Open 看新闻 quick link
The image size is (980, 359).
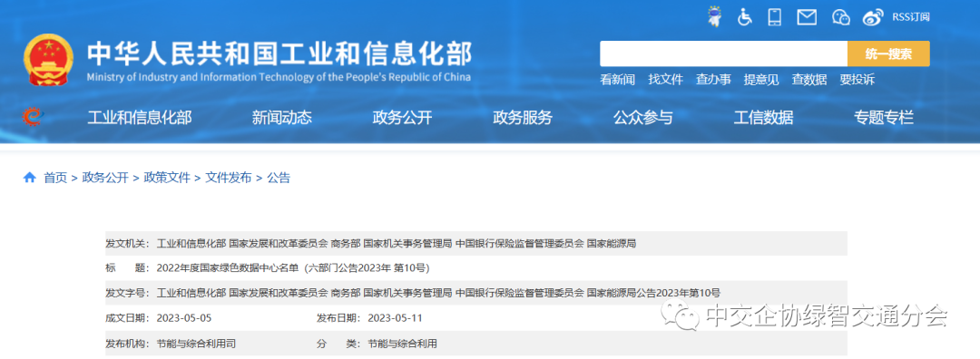point(618,79)
